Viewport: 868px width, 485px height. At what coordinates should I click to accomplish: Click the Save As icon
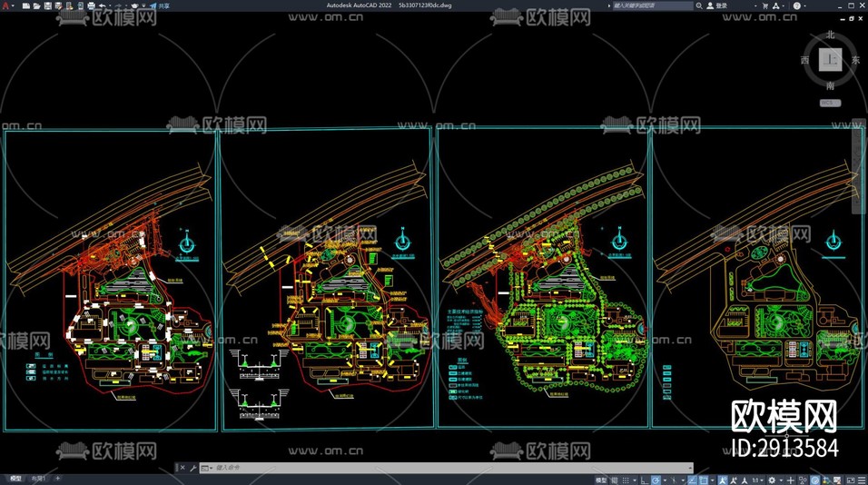(x=58, y=5)
